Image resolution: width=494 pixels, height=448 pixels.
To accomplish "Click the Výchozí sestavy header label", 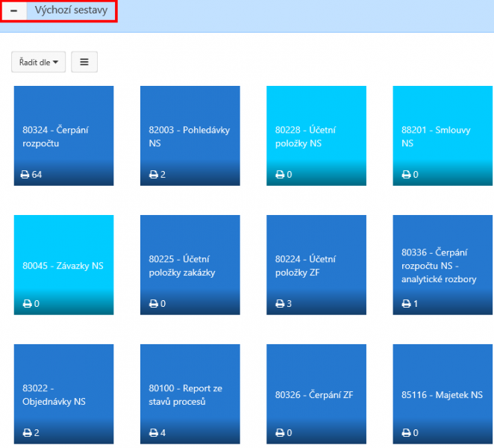I will 71,10.
